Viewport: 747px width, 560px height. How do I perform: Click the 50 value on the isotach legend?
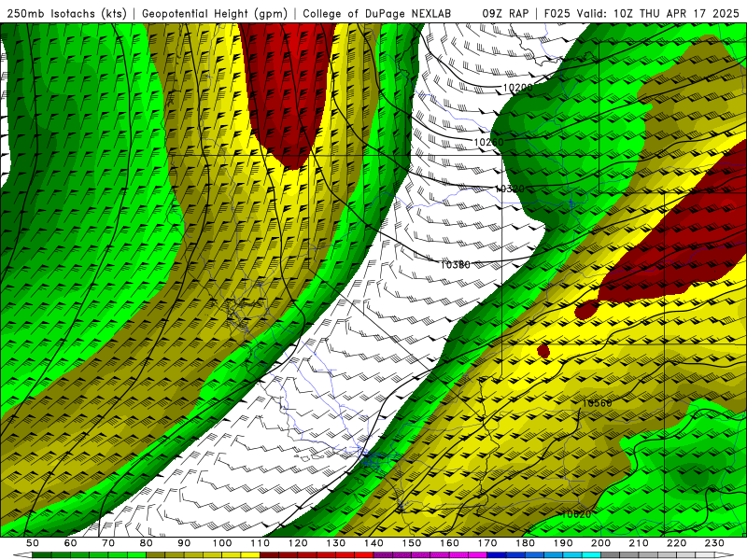tap(33, 543)
